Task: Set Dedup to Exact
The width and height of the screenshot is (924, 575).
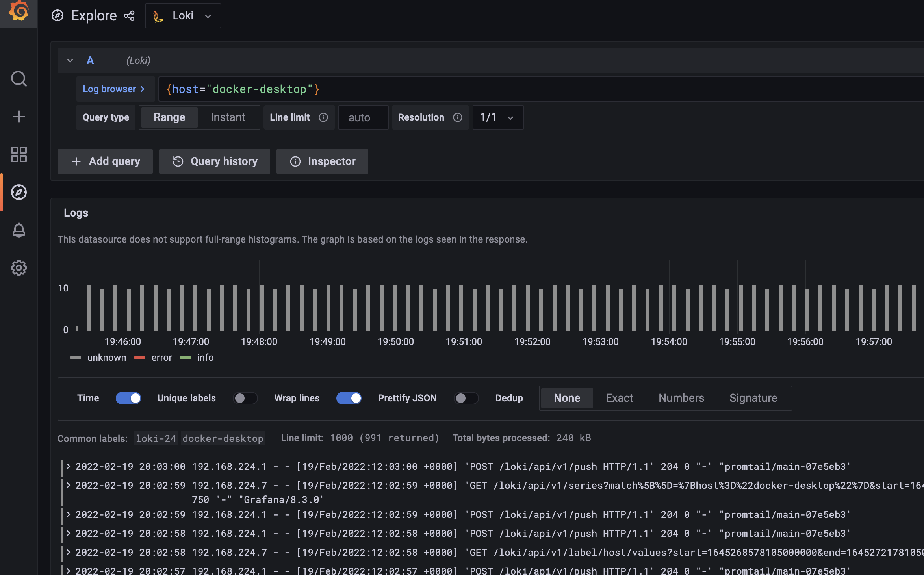Action: [x=619, y=398]
